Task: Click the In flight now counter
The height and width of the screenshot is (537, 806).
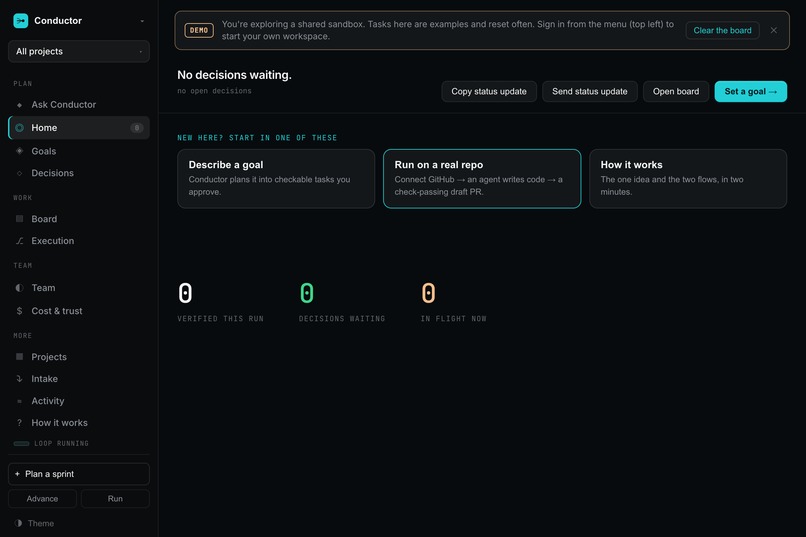Action: coord(453,302)
